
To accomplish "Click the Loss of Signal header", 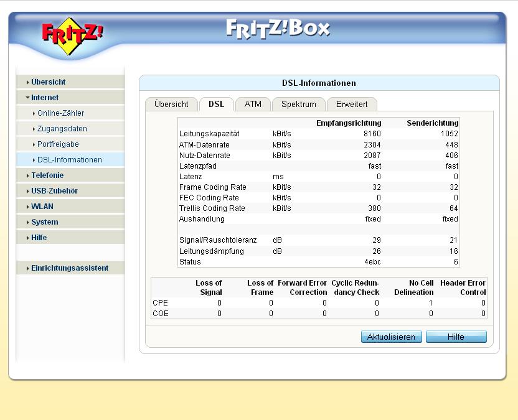I will click(x=209, y=287).
